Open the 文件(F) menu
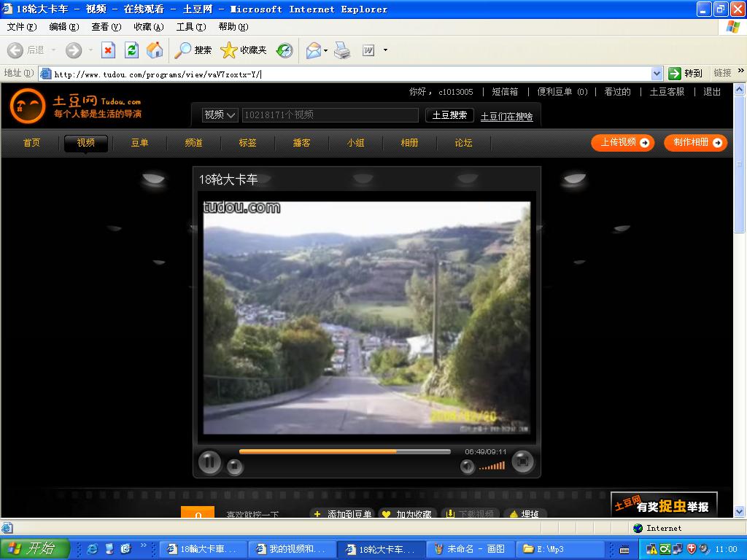The width and height of the screenshot is (747, 560). coord(22,27)
